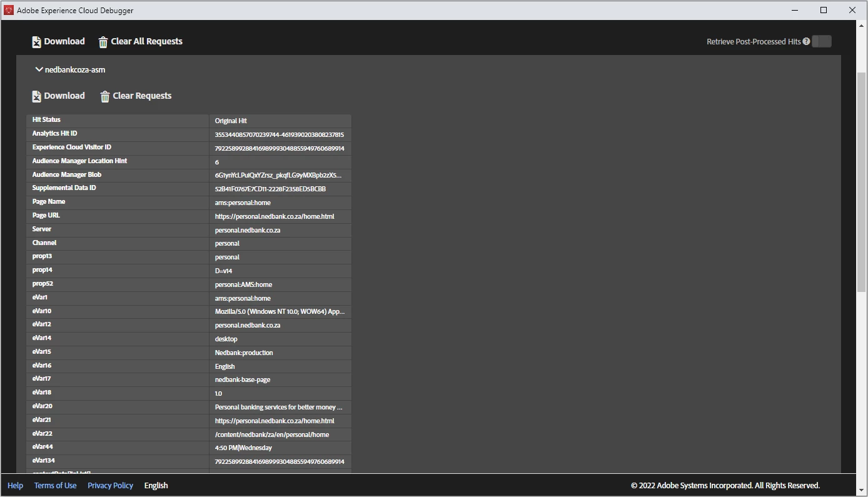Click the eVar134 row label
This screenshot has height=497, width=868.
tap(44, 461)
